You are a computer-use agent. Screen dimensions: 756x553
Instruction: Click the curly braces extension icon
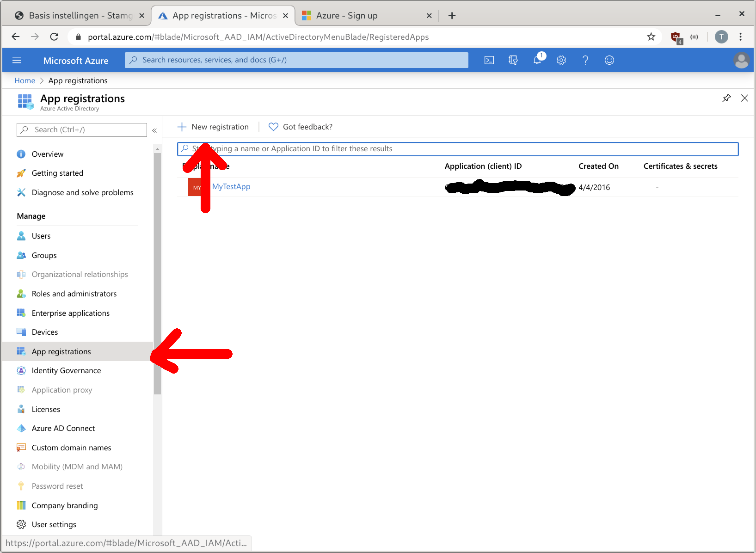(x=694, y=37)
